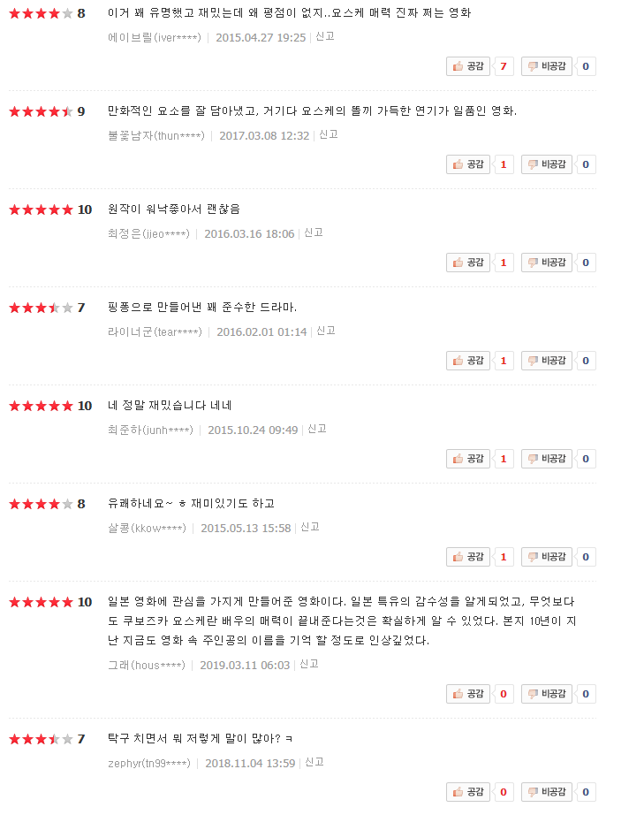Image resolution: width=644 pixels, height=815 pixels.
Task: Open 그래(hous****) reviewer name
Action: pos(147,665)
